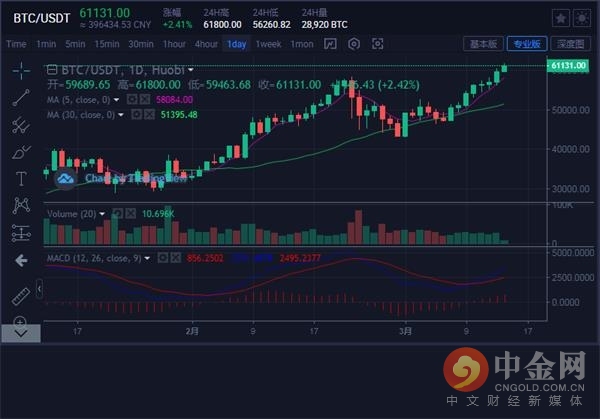Image resolution: width=600 pixels, height=419 pixels.
Task: Open MA 30 indicator settings icon
Action: coord(137,114)
